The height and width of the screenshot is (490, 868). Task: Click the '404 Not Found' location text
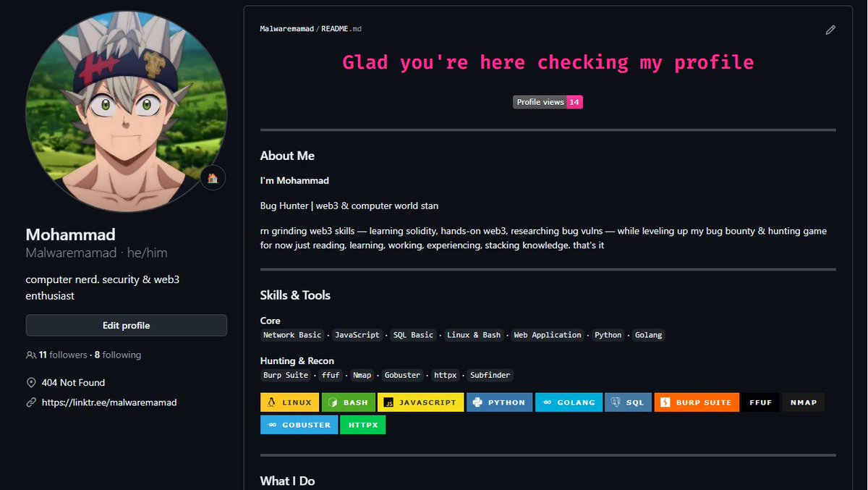pos(73,383)
